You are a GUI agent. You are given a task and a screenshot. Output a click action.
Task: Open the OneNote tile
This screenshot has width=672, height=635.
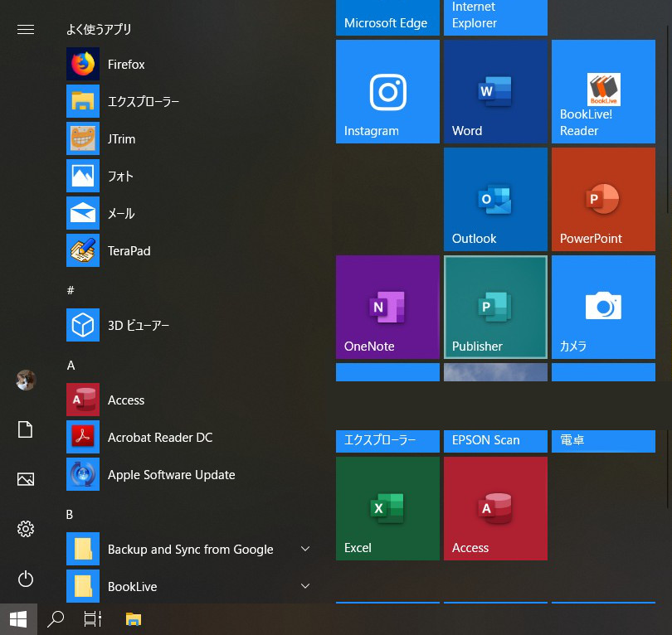pyautogui.click(x=387, y=307)
